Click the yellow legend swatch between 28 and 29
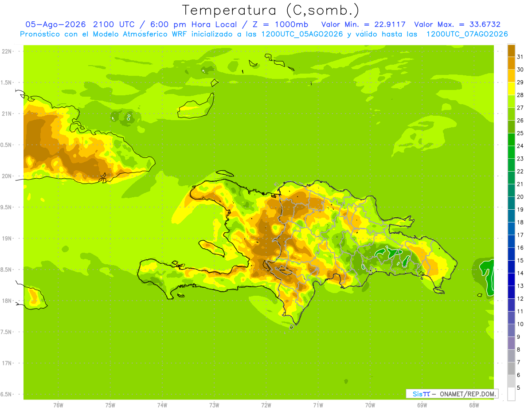The image size is (532, 411). click(x=511, y=89)
